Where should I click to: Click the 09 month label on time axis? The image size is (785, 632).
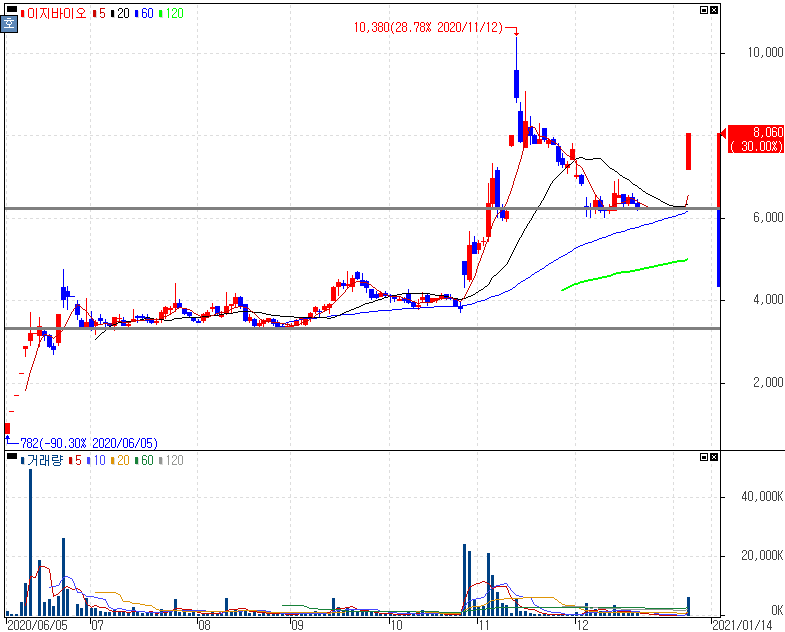point(297,625)
